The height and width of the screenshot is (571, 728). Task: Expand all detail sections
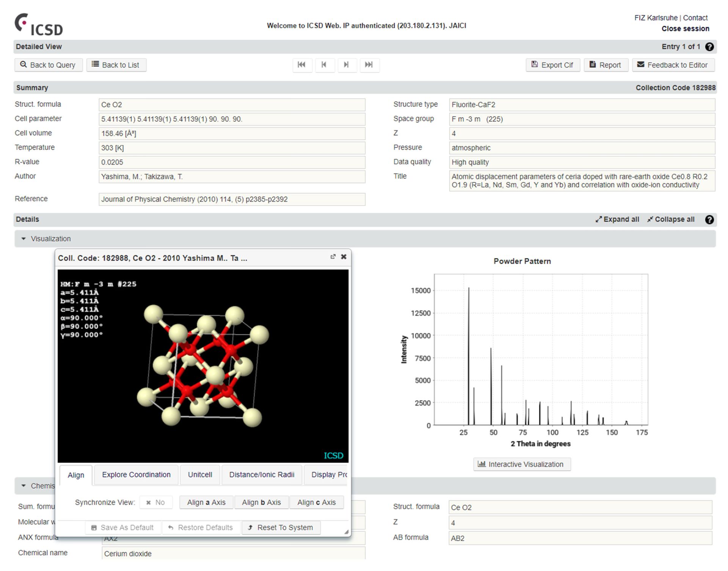click(x=617, y=220)
